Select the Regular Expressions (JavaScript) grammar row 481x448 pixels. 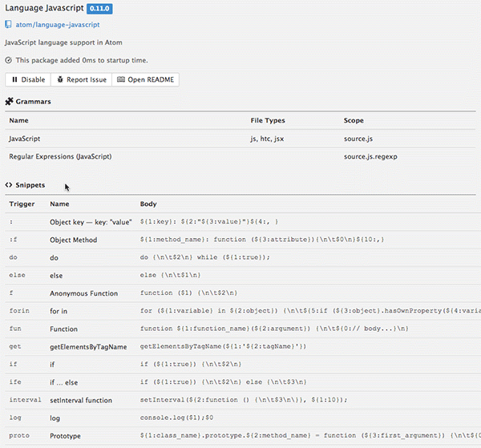(240, 156)
